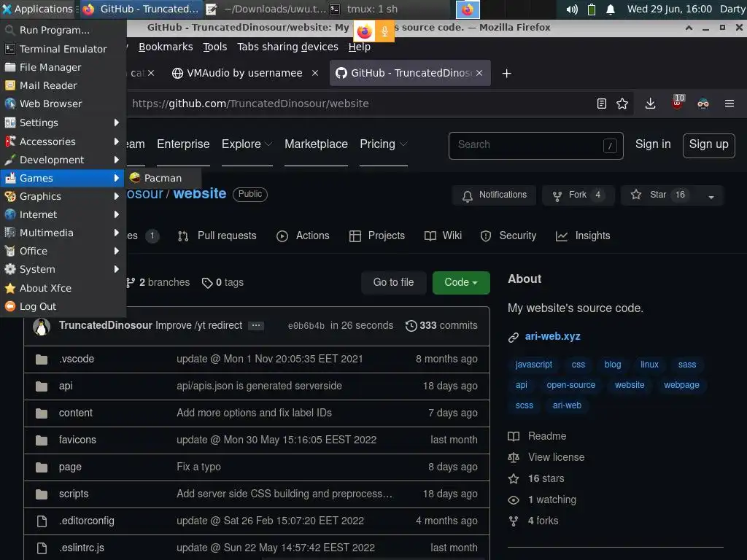Viewport: 747px width, 560px height.
Task: Expand the Accessories submenu
Action: click(63, 141)
